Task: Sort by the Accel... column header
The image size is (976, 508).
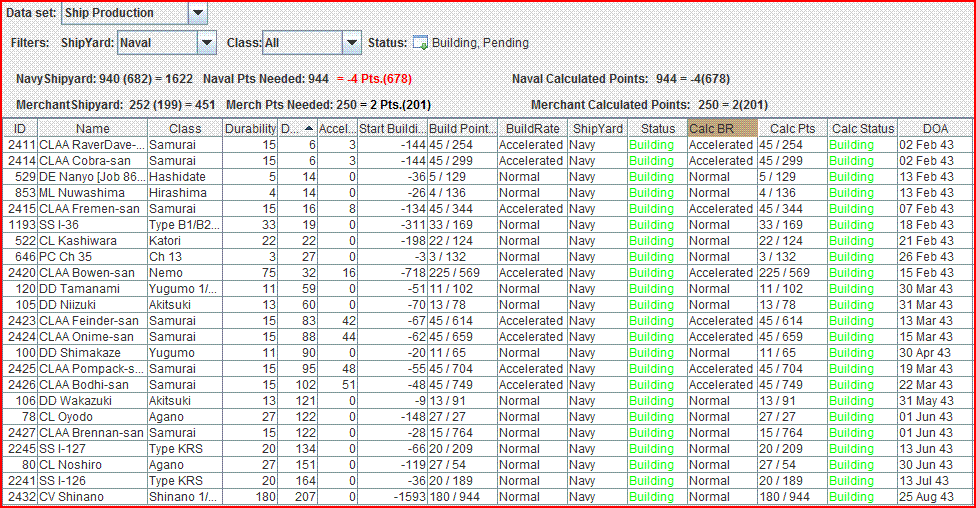Action: click(337, 129)
